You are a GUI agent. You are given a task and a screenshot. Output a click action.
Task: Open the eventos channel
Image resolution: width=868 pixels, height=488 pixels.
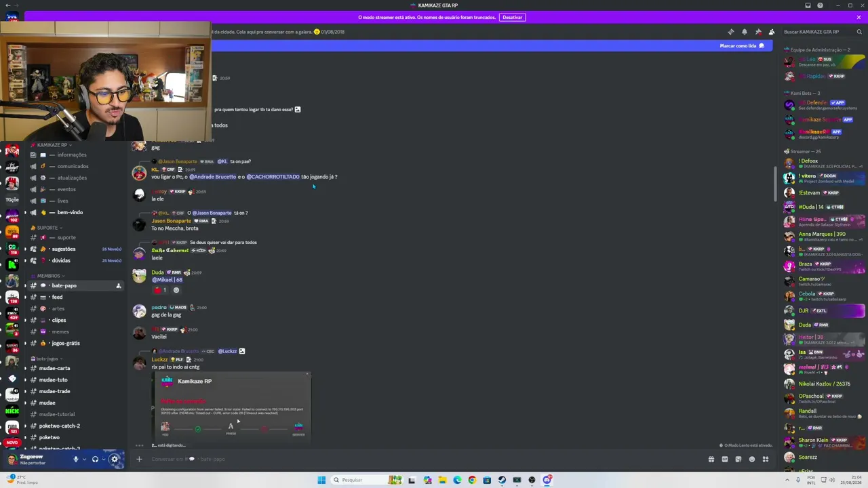pyautogui.click(x=75, y=189)
